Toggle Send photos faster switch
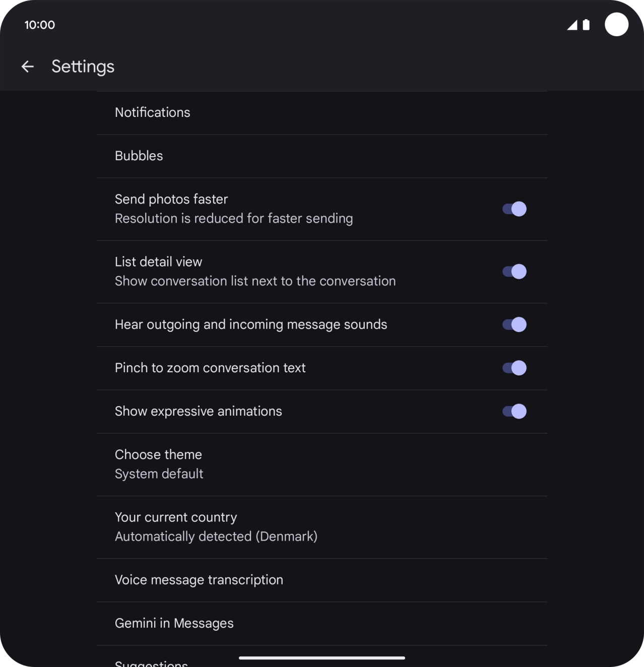Image resolution: width=644 pixels, height=667 pixels. pyautogui.click(x=514, y=209)
